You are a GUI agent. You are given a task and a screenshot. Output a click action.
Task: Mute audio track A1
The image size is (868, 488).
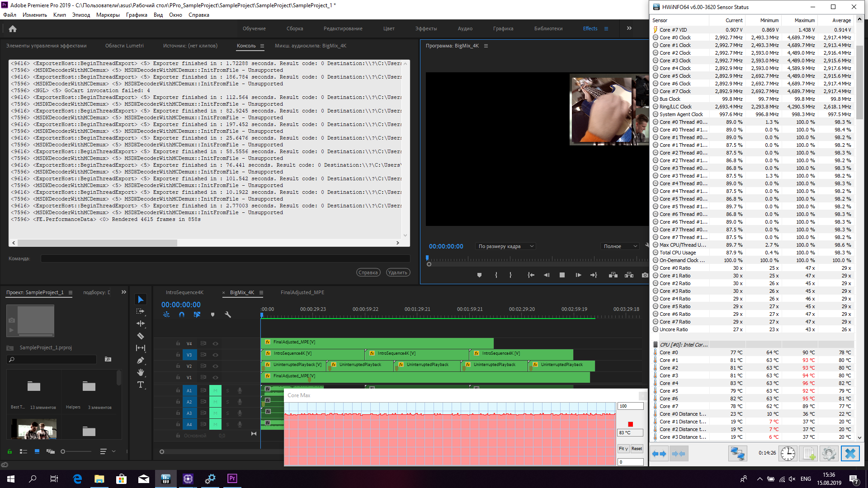(x=215, y=390)
